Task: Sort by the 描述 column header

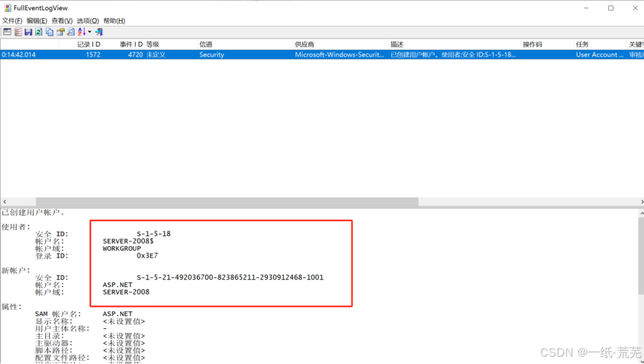Action: point(455,45)
